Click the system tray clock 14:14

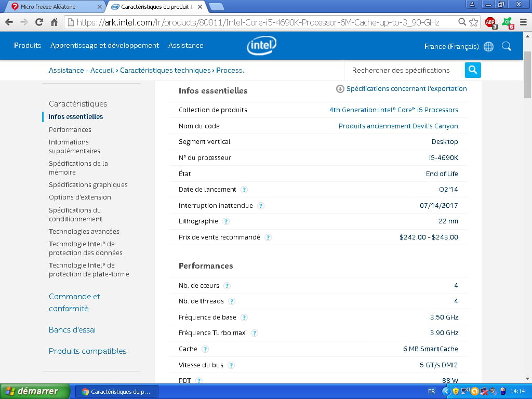coord(518,392)
